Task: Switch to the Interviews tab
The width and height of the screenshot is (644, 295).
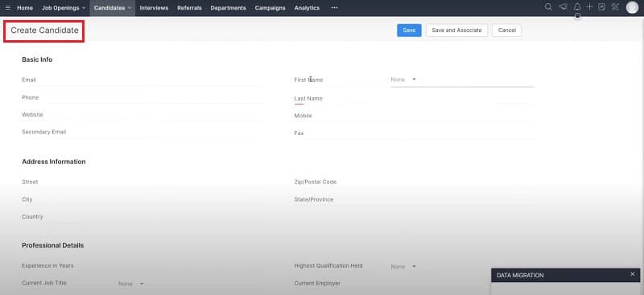Action: (x=154, y=8)
